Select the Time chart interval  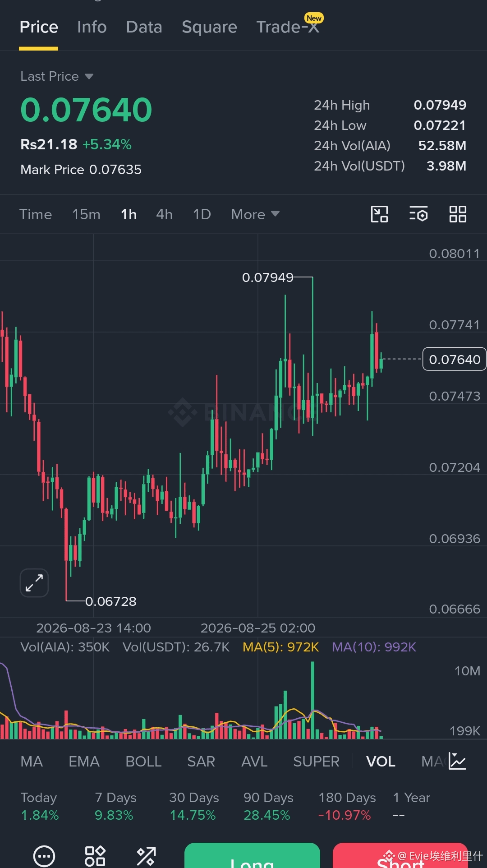36,214
